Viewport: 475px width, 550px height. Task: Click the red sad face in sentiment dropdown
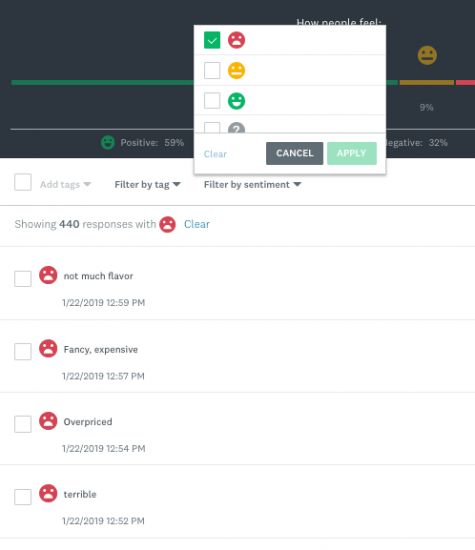pyautogui.click(x=236, y=40)
